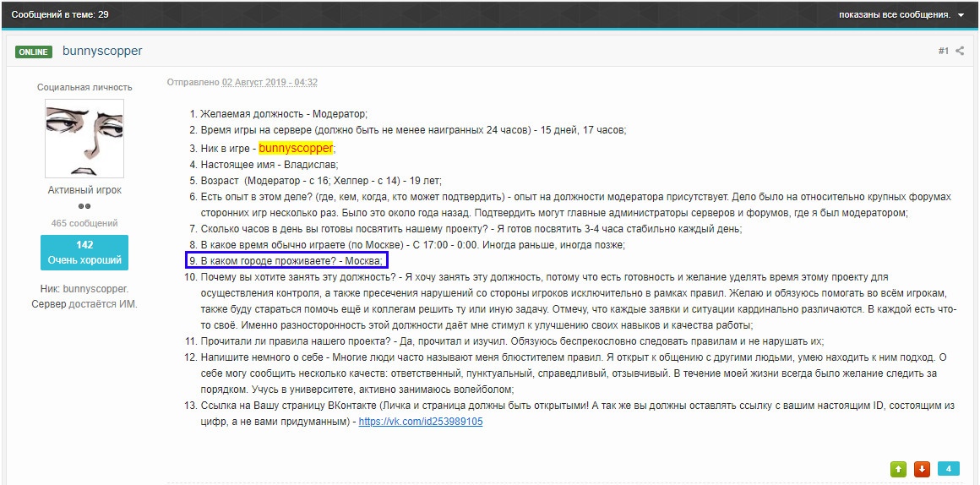
Task: Open the 142 Очень хороший reputation badge
Action: (x=84, y=253)
